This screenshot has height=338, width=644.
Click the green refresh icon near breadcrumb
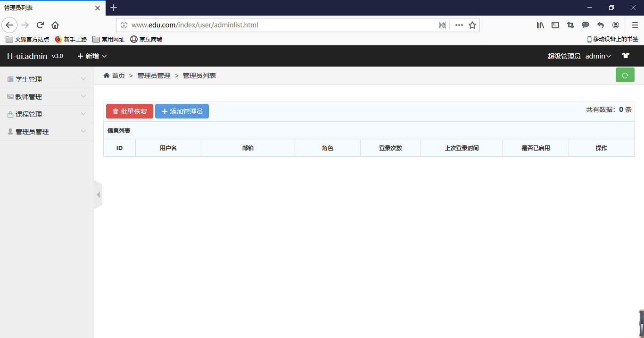coord(625,75)
